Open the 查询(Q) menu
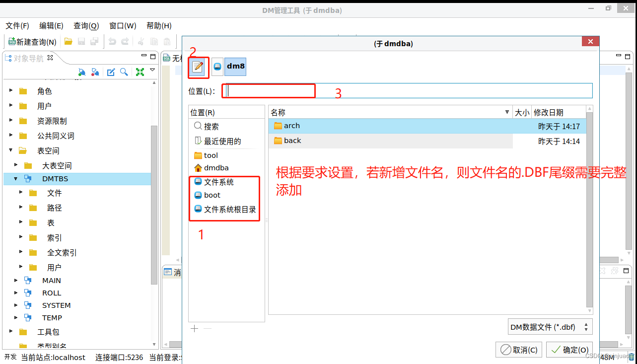The width and height of the screenshot is (637, 364). pyautogui.click(x=86, y=26)
